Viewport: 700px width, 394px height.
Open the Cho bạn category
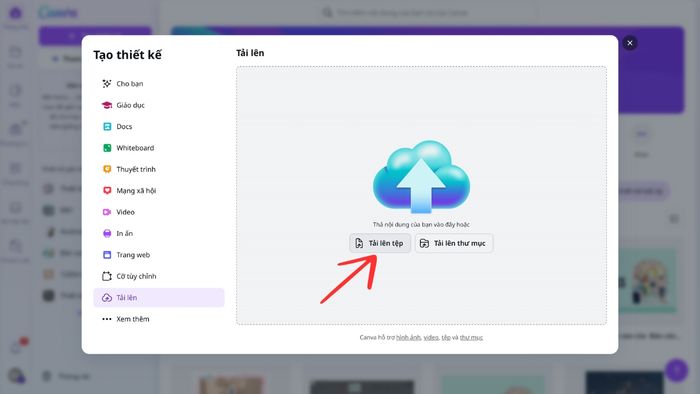pyautogui.click(x=159, y=83)
